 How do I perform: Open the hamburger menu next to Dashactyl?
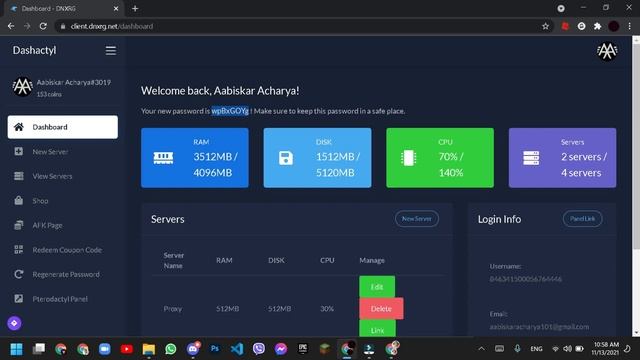tap(111, 51)
